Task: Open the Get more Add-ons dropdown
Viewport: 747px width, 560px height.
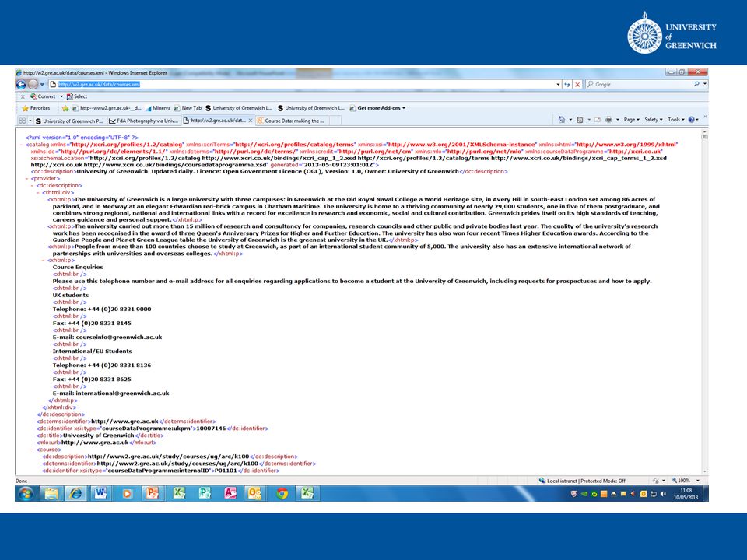Action: coord(377,108)
